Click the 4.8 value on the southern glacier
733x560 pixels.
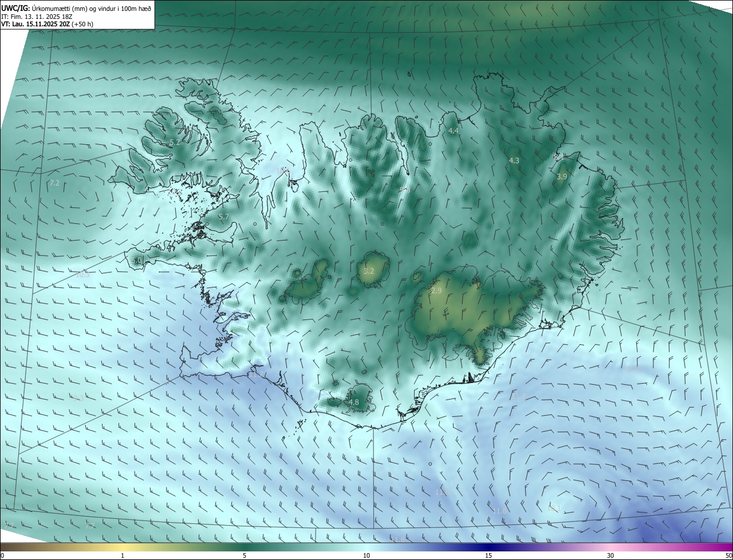[354, 402]
